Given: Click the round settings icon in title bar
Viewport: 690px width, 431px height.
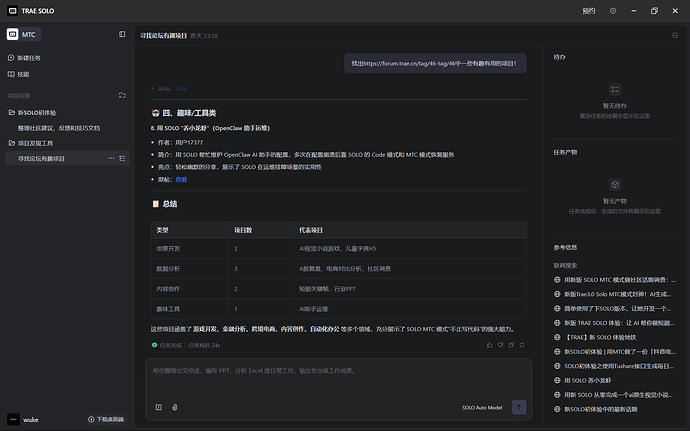Looking at the screenshot, I should point(613,11).
